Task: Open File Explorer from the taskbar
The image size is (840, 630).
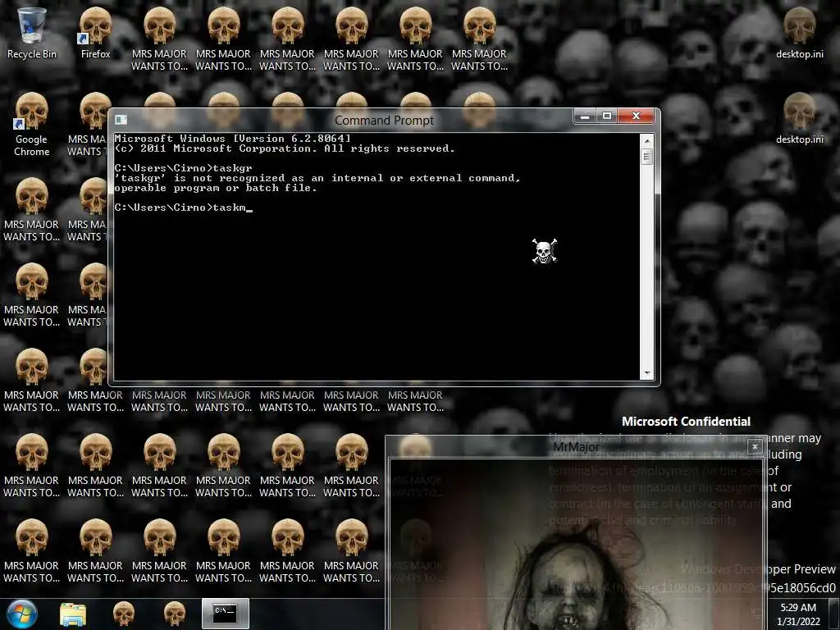Action: coord(73,614)
